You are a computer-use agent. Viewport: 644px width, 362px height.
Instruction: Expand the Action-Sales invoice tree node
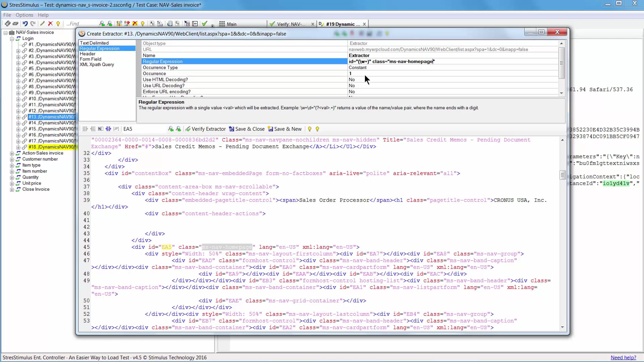point(12,153)
